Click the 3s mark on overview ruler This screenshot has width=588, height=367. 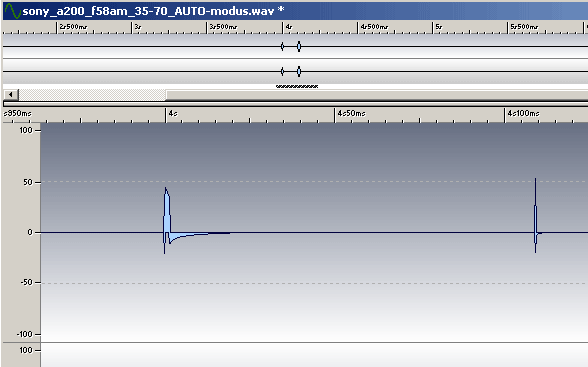click(x=138, y=27)
